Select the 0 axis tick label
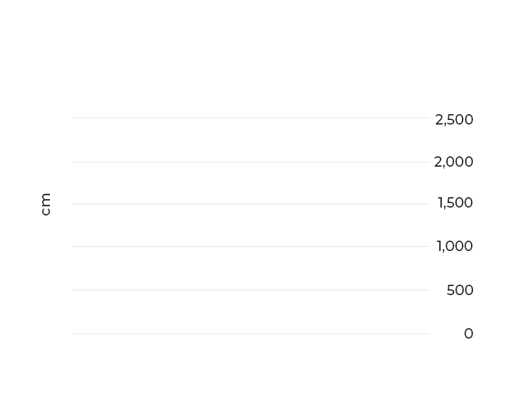Viewport: 532px width, 419px height. pos(468,333)
